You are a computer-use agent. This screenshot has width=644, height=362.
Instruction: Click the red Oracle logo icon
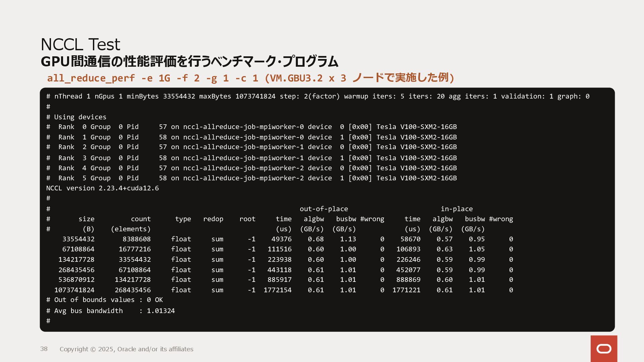point(604,349)
